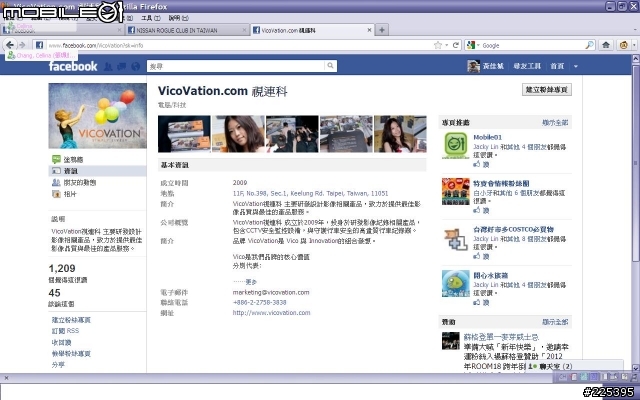Close the bottom bar with the x
Viewport: 640px width, 400px height.
point(6,378)
